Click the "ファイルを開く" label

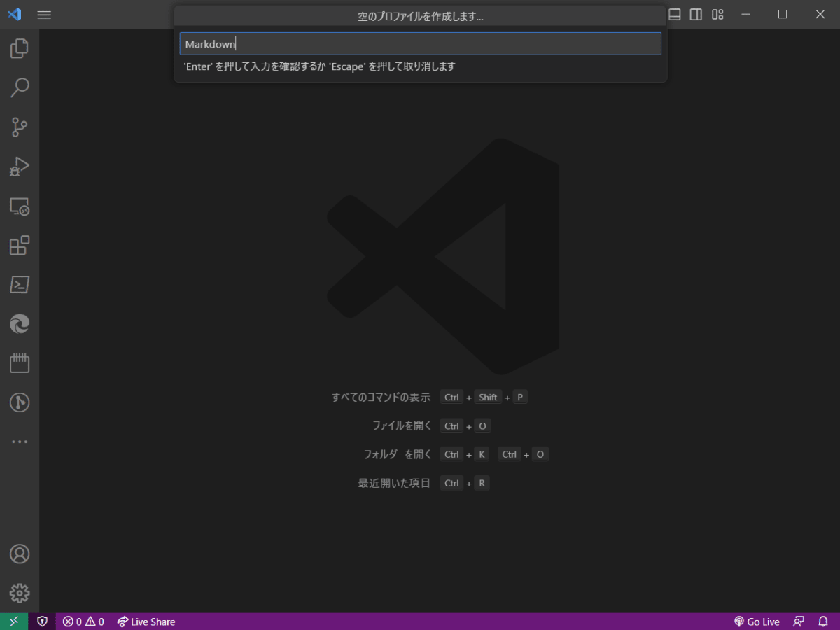tap(402, 426)
